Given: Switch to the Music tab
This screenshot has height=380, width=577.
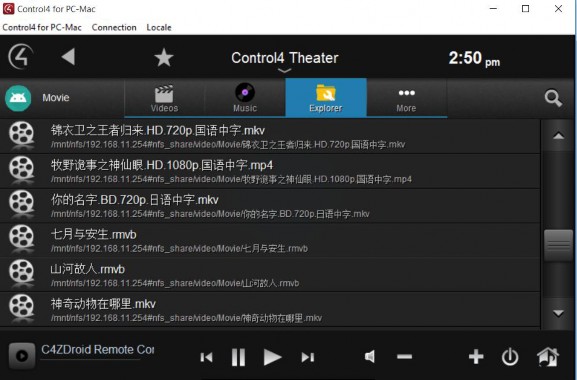Looking at the screenshot, I should pos(245,98).
